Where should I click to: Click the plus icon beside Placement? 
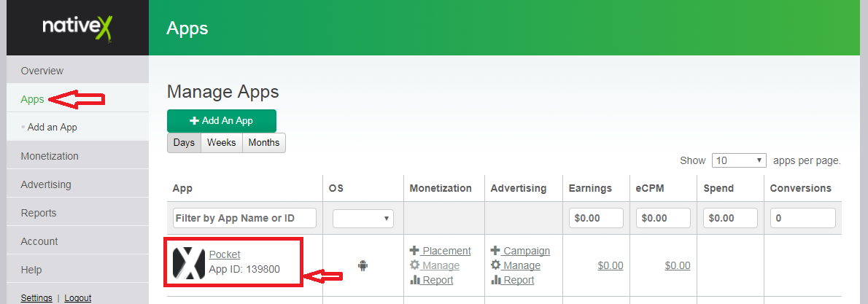(415, 251)
